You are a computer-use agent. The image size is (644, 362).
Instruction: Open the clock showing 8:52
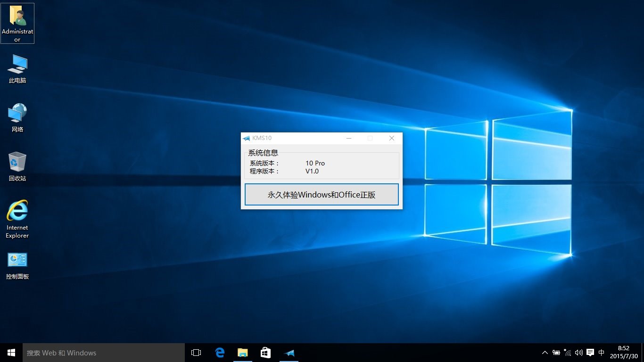point(623,353)
